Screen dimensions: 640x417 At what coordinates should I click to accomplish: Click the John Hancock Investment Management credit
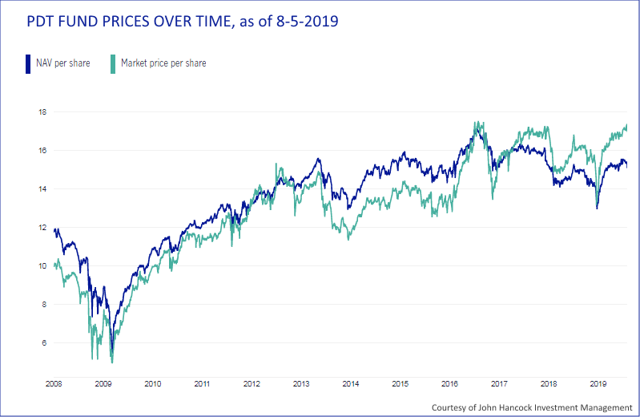[532, 408]
